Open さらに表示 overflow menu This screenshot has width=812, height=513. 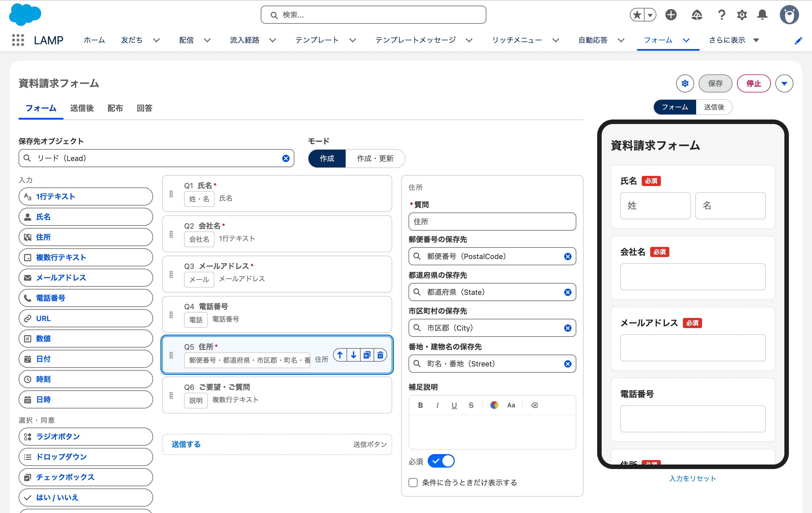734,40
